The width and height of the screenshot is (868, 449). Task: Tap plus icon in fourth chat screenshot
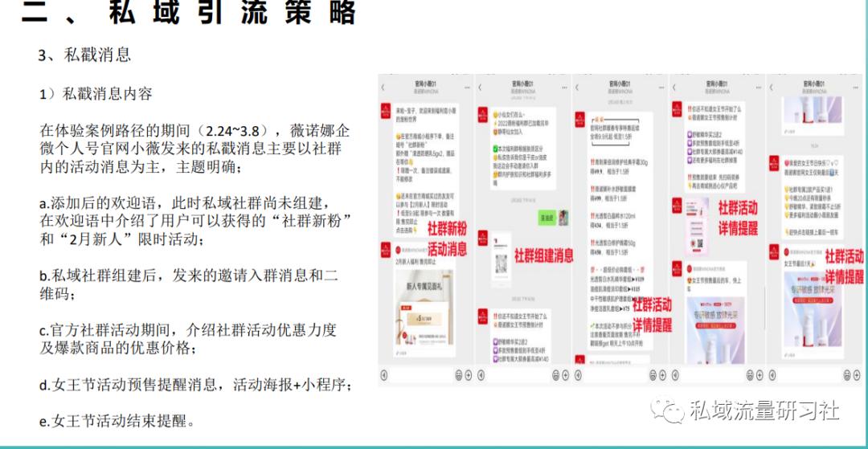pyautogui.click(x=759, y=375)
